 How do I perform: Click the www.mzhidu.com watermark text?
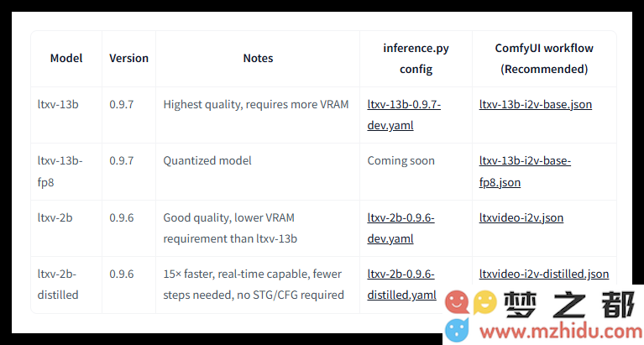pyautogui.click(x=561, y=331)
